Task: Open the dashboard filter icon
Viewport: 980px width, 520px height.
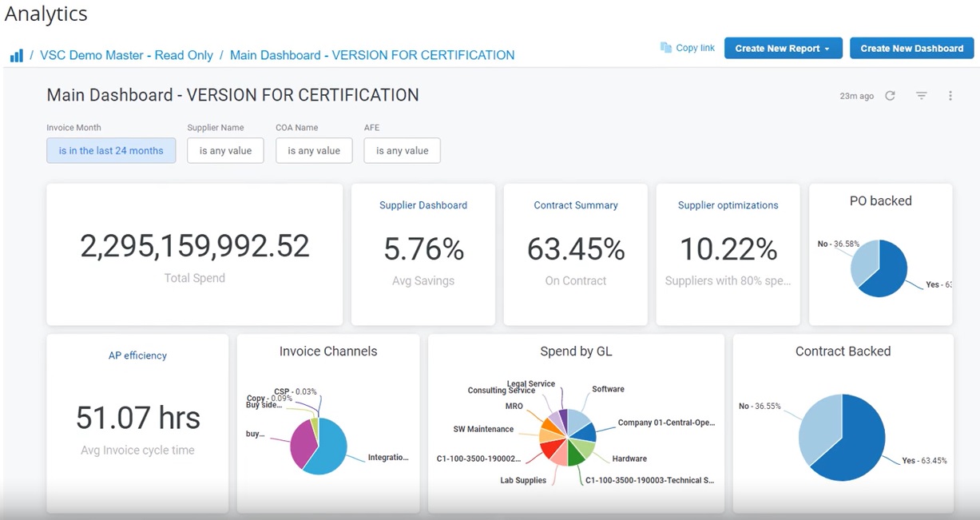Action: 921,95
